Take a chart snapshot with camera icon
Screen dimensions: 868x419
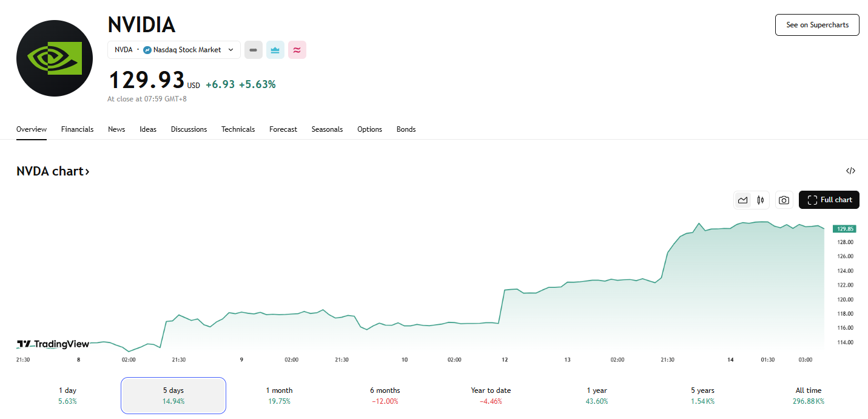click(x=784, y=200)
